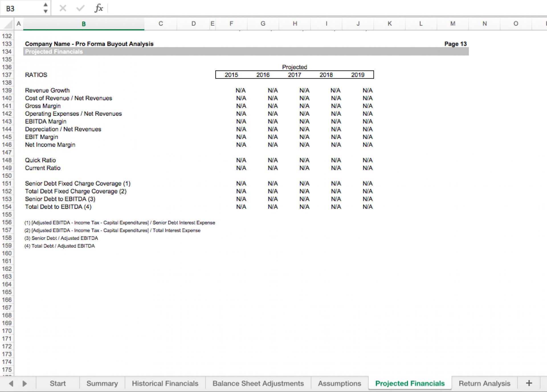Image resolution: width=547 pixels, height=392 pixels.
Task: Select column K header
Action: [x=390, y=24]
